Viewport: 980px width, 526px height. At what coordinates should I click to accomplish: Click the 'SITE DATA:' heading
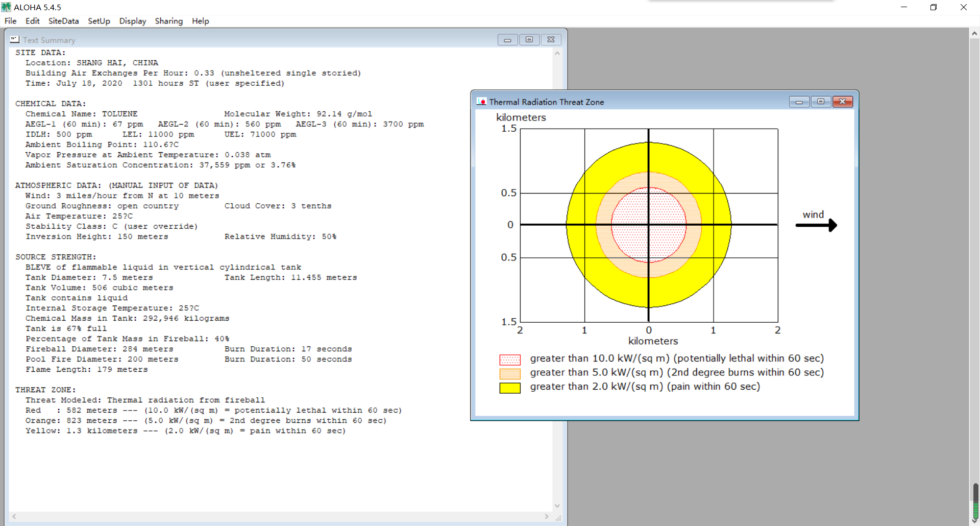click(x=40, y=53)
